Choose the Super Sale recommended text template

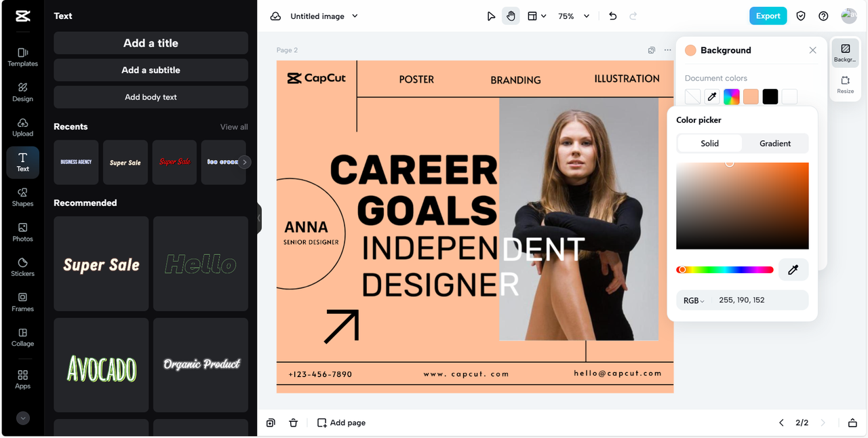click(101, 264)
